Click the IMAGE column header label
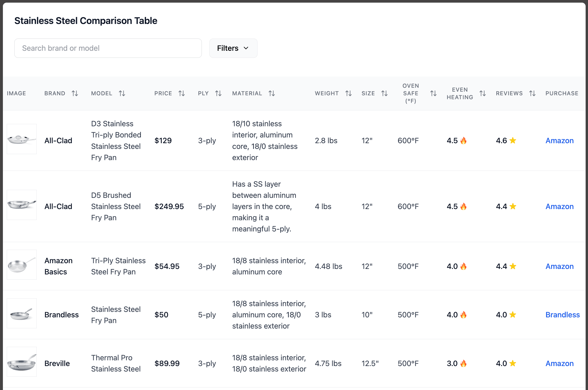The image size is (588, 390). pos(16,93)
